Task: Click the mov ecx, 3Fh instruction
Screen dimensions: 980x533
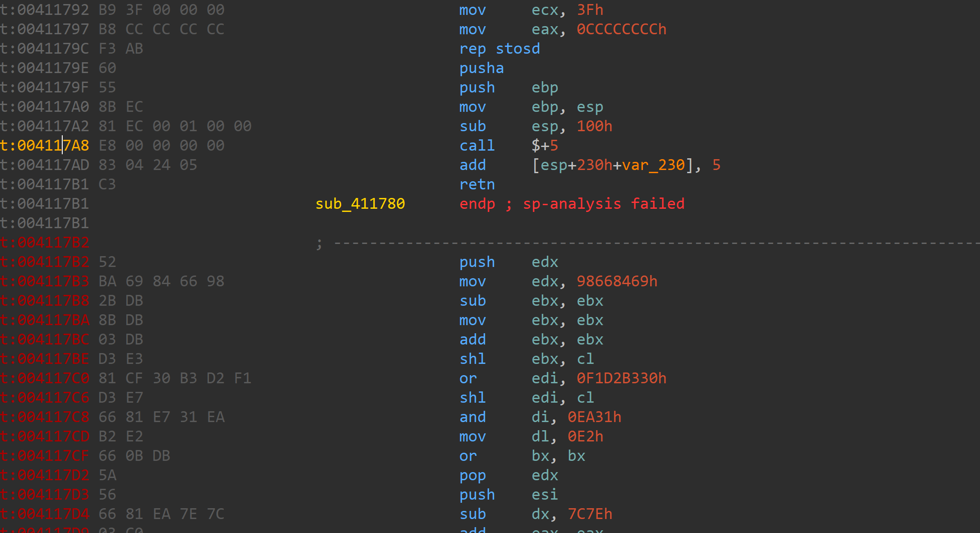Action: point(472,10)
